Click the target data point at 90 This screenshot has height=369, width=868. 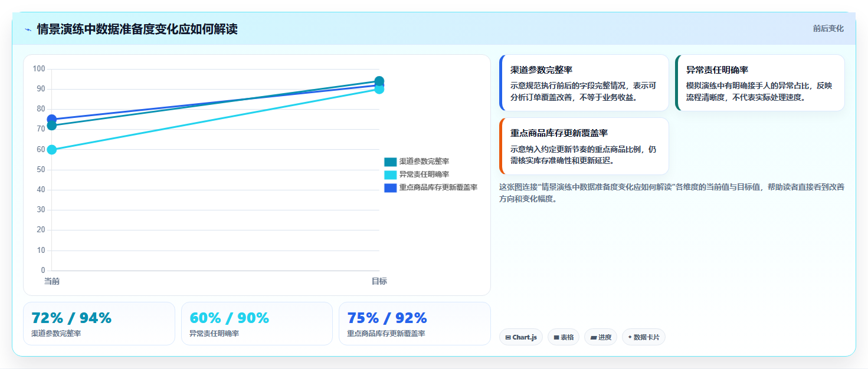pos(379,89)
